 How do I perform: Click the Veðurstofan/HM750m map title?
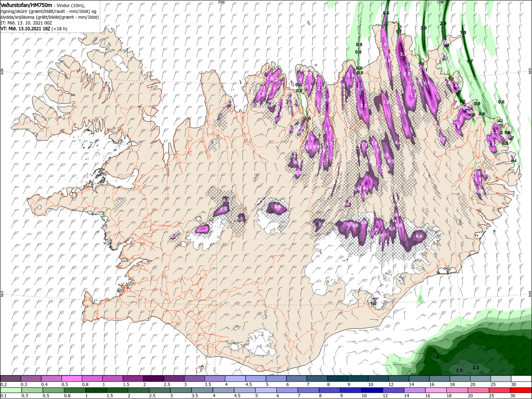pyautogui.click(x=26, y=5)
